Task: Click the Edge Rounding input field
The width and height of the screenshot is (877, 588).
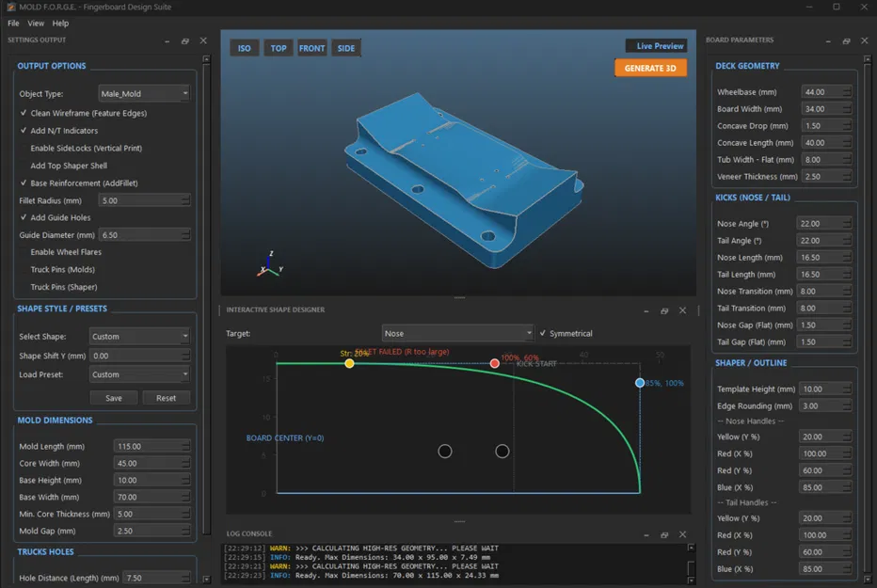Action: pos(825,405)
